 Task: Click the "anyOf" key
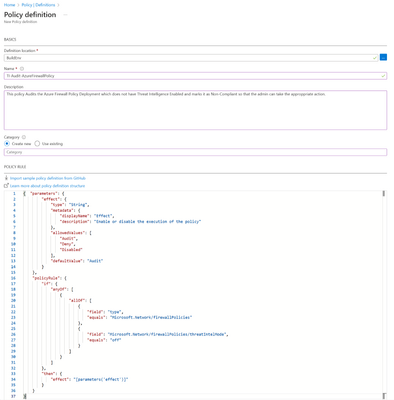tap(59, 289)
